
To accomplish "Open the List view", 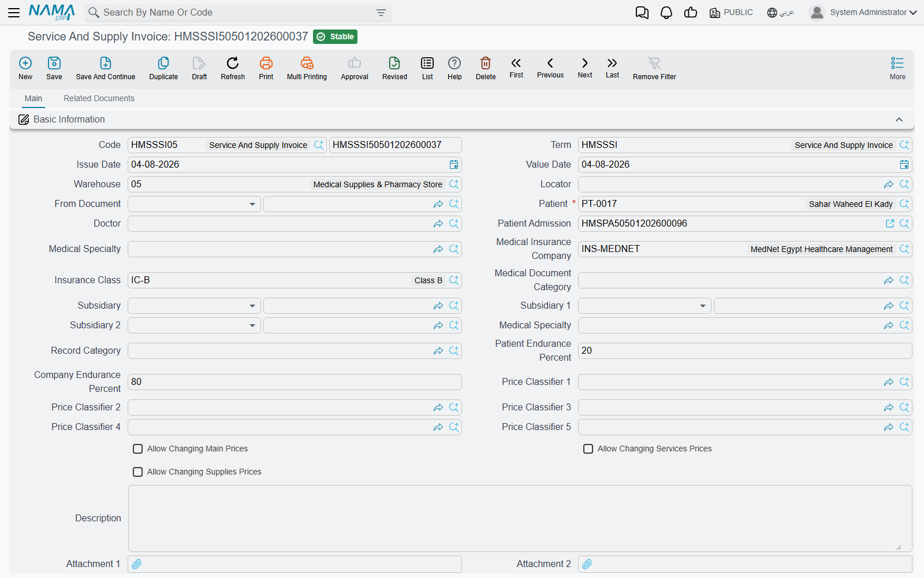I will coord(427,68).
